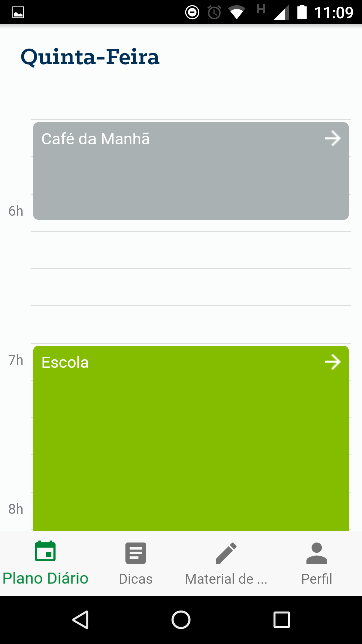
Task: Tap the person icon for Perfil
Action: [317, 553]
